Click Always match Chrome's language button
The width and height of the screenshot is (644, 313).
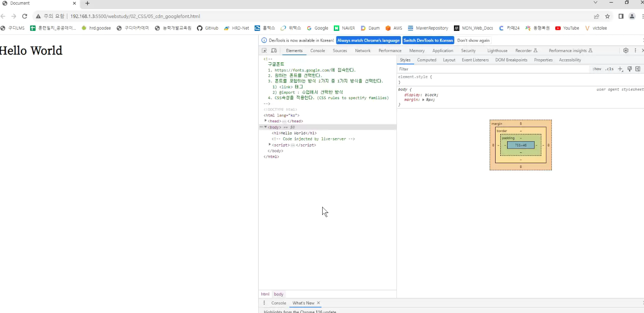pyautogui.click(x=369, y=40)
